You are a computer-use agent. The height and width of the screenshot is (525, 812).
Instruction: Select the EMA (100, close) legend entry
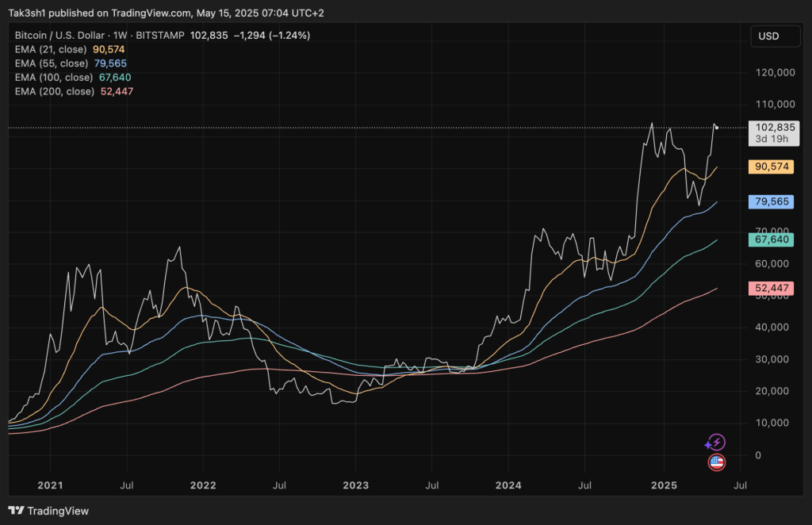coord(53,77)
